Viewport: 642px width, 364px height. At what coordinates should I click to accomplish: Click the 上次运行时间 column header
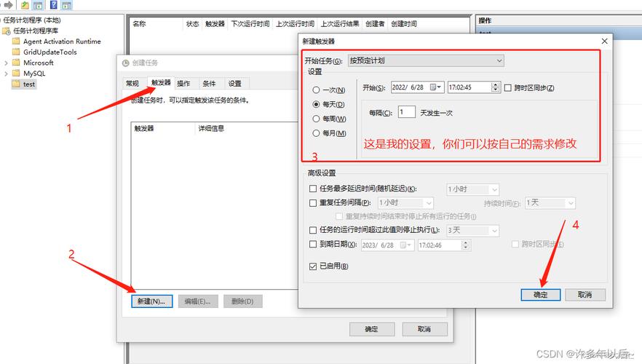295,24
